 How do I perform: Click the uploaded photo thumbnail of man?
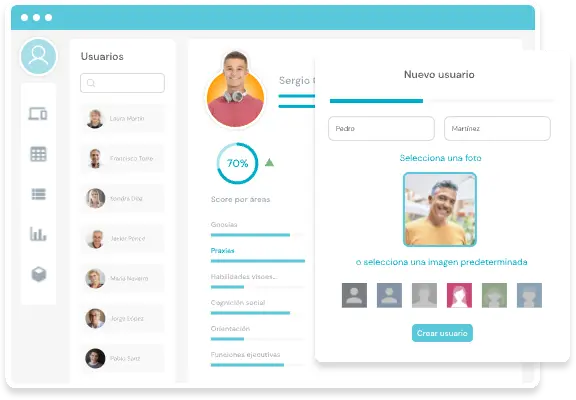440,209
